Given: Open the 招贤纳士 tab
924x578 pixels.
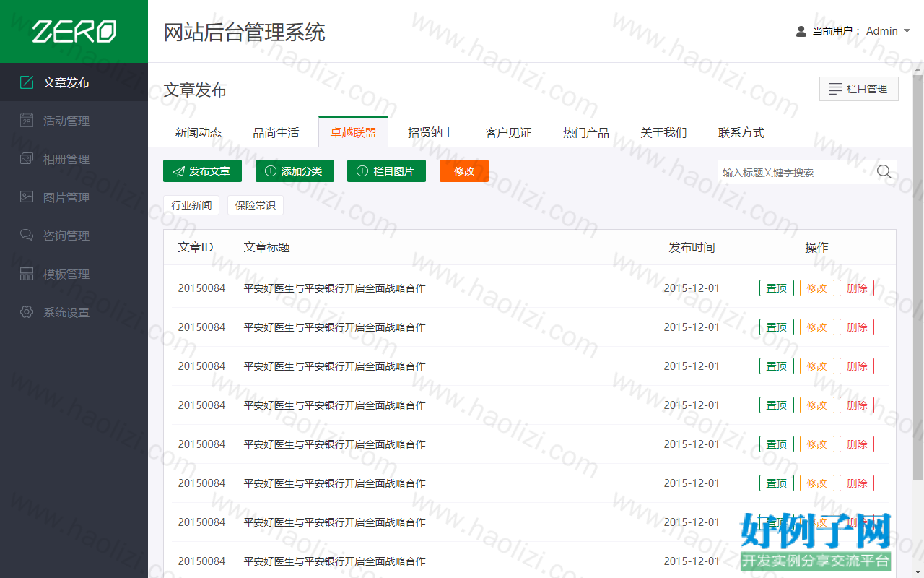Looking at the screenshot, I should 431,132.
